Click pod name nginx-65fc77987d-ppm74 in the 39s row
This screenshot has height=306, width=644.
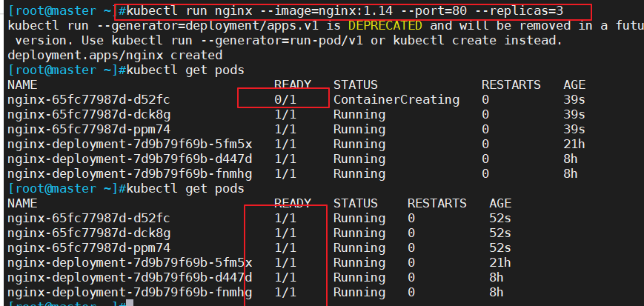click(x=89, y=130)
